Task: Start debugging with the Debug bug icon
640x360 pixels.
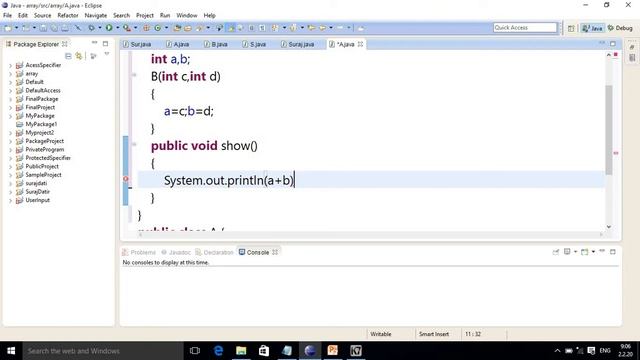Action: pyautogui.click(x=91, y=28)
